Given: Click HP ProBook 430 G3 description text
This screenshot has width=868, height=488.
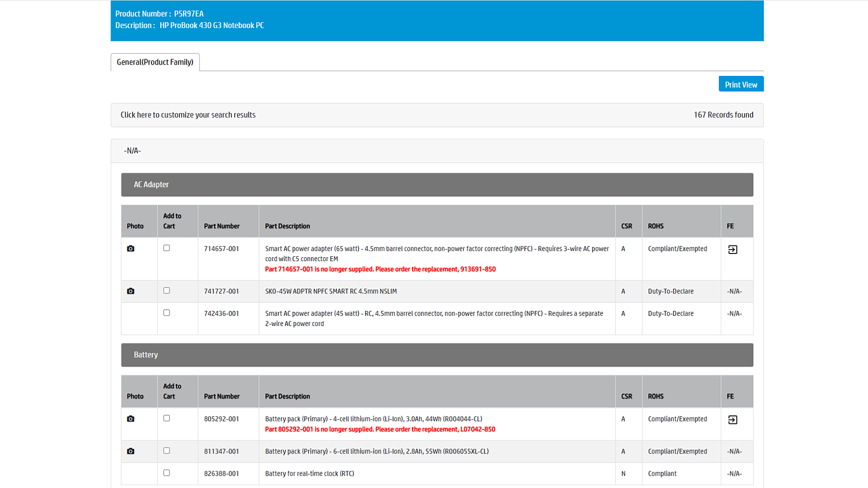Looking at the screenshot, I should point(212,26).
